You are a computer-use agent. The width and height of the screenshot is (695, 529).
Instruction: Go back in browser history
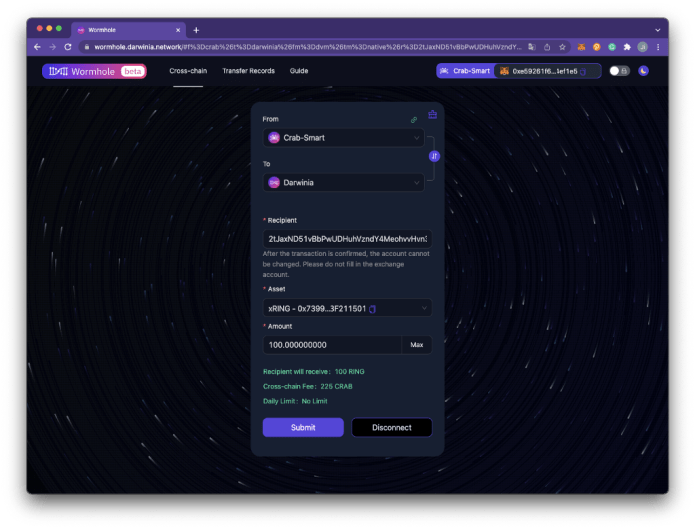click(x=38, y=47)
